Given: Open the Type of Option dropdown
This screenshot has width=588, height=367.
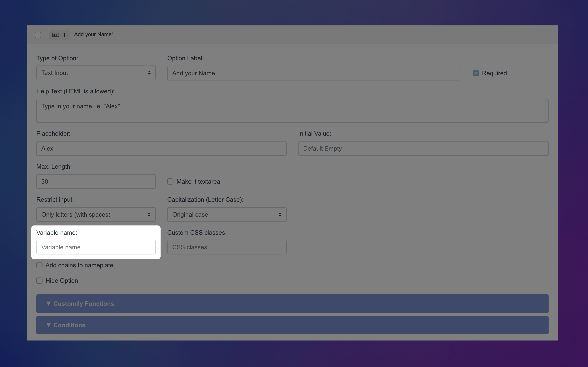Looking at the screenshot, I should [96, 73].
